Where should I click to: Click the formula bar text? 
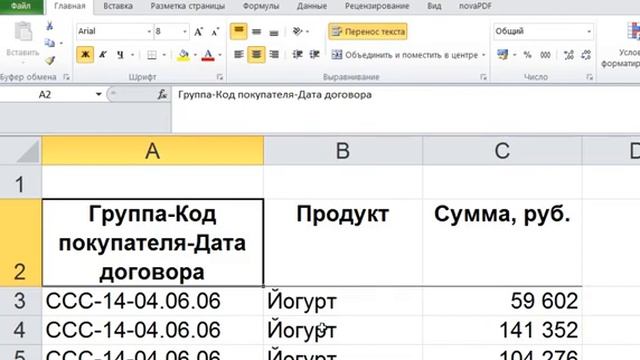coord(275,95)
